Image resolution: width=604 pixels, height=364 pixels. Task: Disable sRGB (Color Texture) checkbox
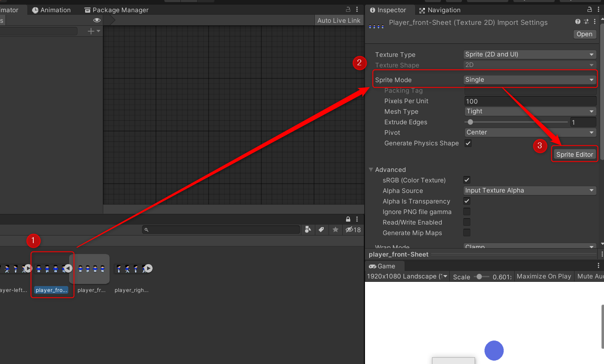coord(467,180)
